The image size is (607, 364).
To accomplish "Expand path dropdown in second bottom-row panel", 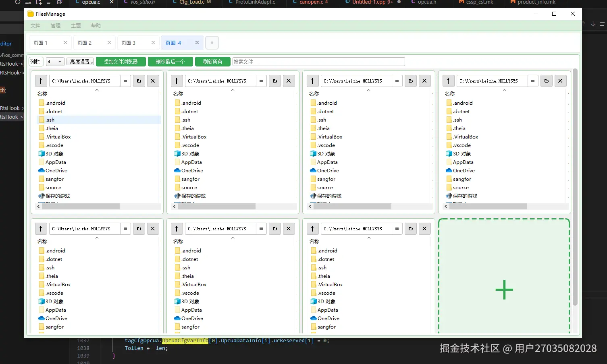I will (x=261, y=229).
